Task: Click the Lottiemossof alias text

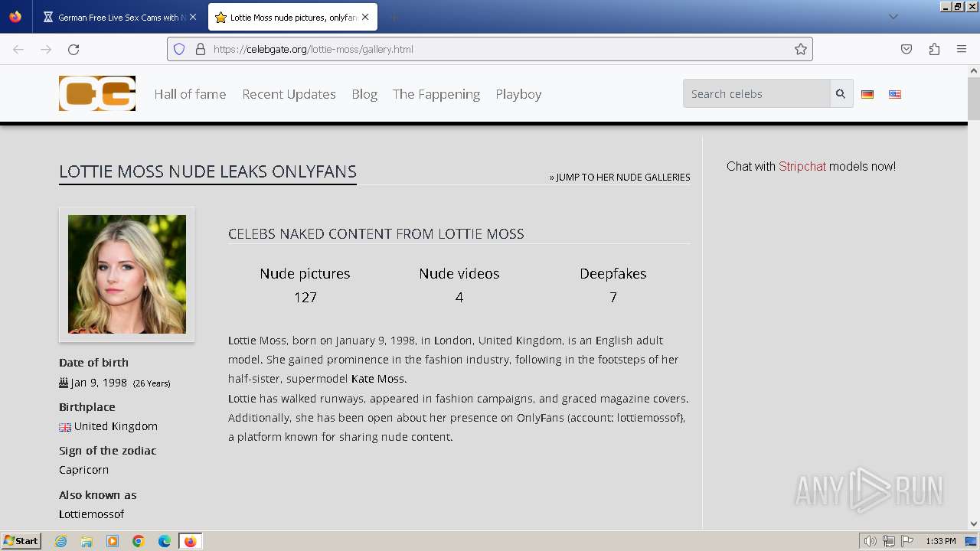Action: 91,514
